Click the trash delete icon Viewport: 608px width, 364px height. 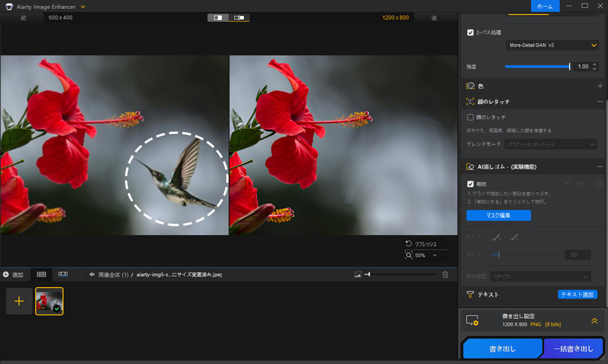tap(445, 275)
